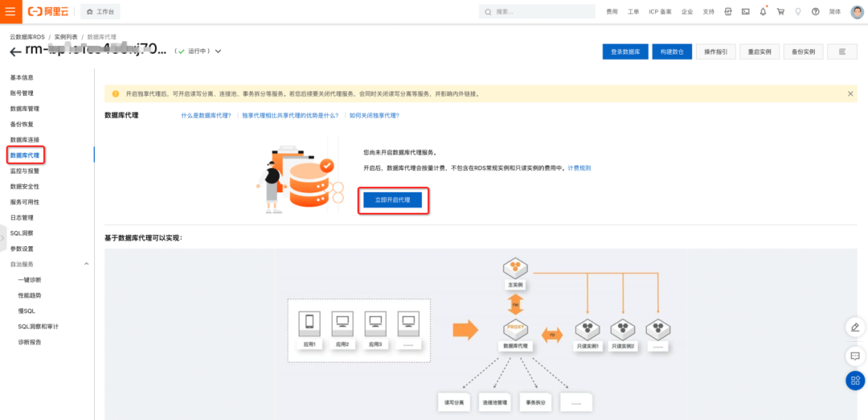Click the lightbulb icon in header

(798, 11)
